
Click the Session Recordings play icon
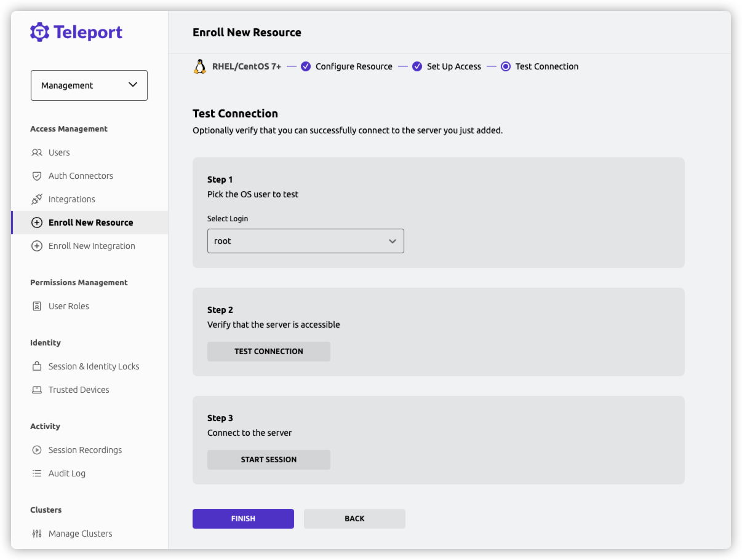37,450
